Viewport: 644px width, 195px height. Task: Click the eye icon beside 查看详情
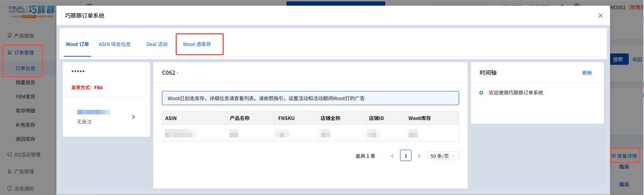click(x=613, y=156)
